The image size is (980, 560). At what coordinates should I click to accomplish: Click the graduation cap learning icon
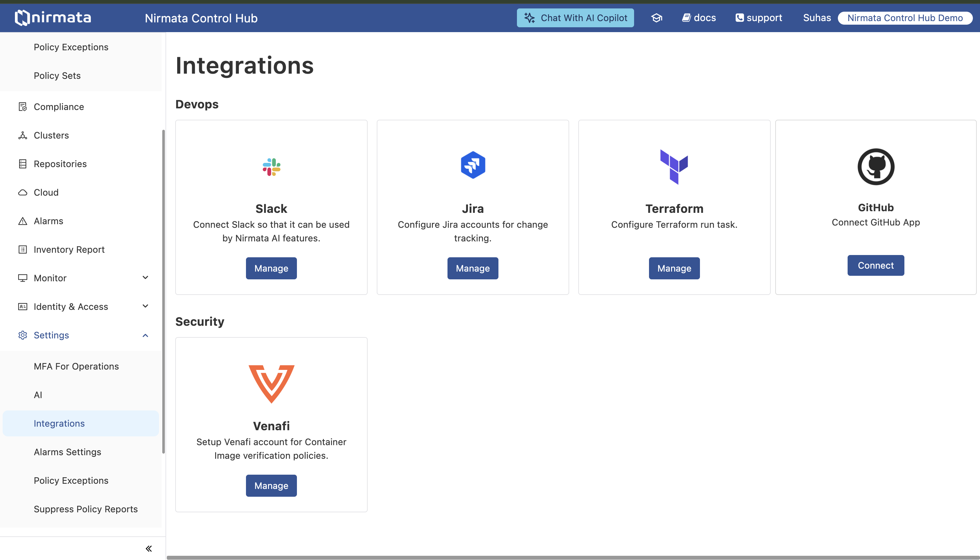656,18
